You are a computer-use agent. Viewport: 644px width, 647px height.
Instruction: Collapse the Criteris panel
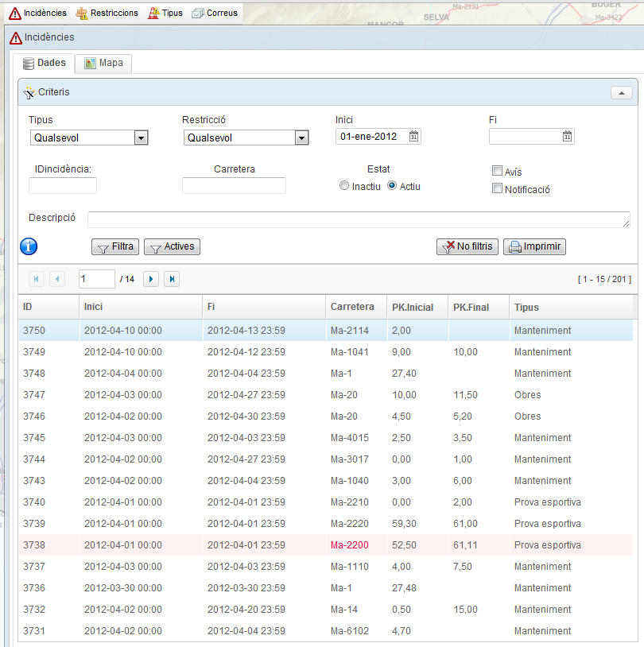click(621, 92)
